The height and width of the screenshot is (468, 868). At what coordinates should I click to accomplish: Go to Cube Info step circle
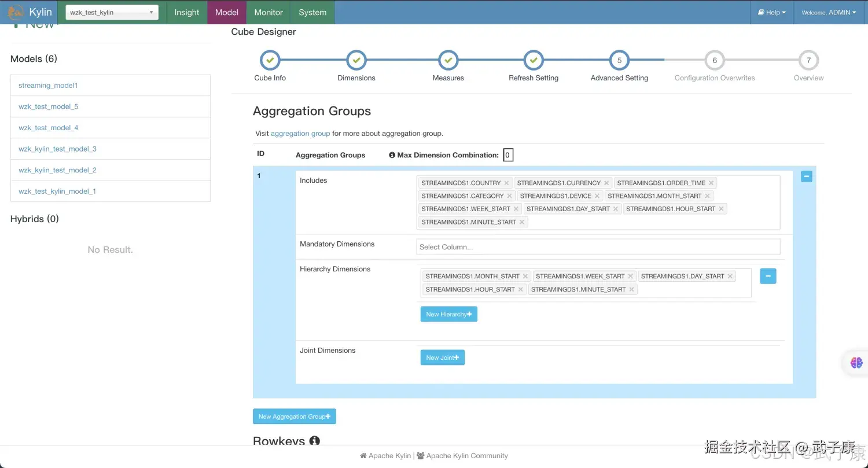pyautogui.click(x=270, y=60)
